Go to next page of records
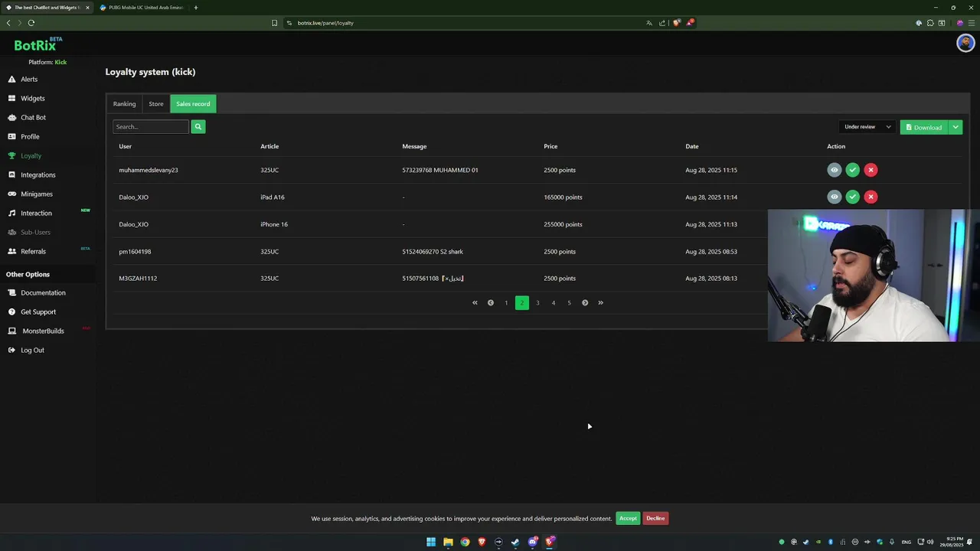980x551 pixels. (x=585, y=302)
